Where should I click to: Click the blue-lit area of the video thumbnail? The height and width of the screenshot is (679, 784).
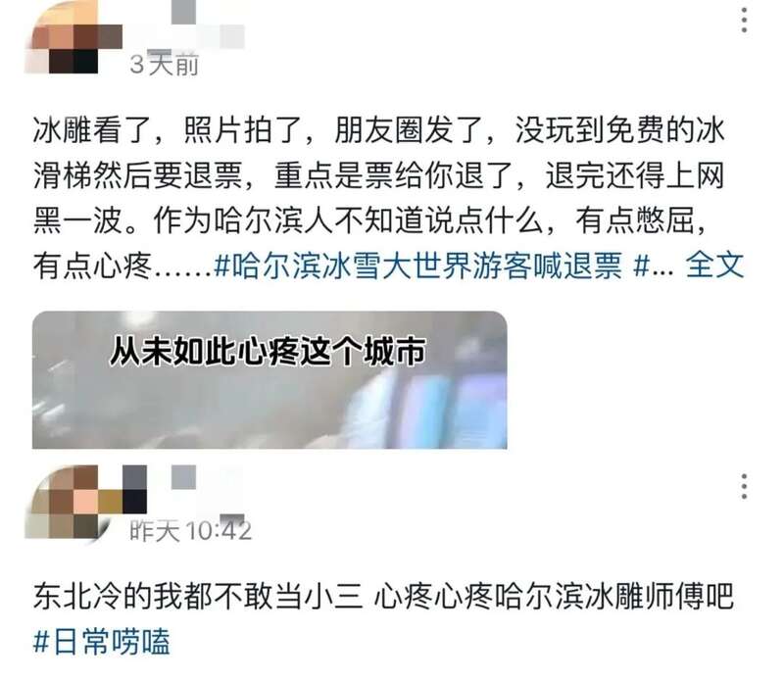click(x=435, y=405)
